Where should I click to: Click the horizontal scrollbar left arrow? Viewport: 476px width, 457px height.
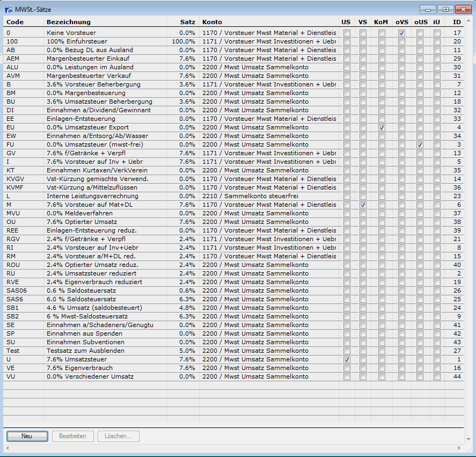click(7, 448)
